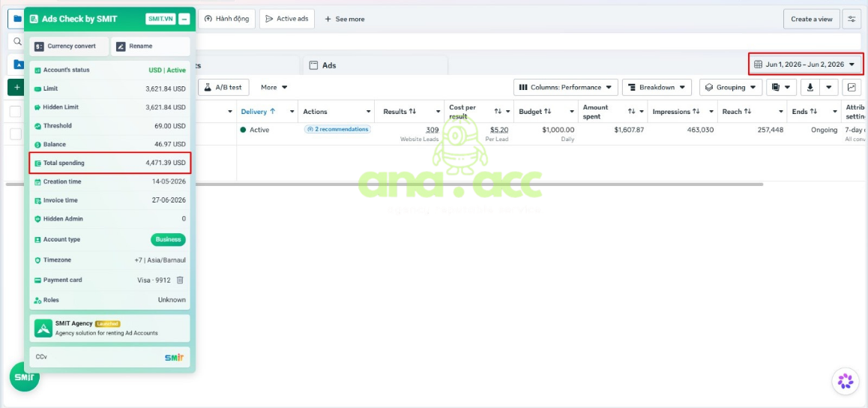Click the green plus create button
The image size is (868, 408).
pyautogui.click(x=16, y=88)
